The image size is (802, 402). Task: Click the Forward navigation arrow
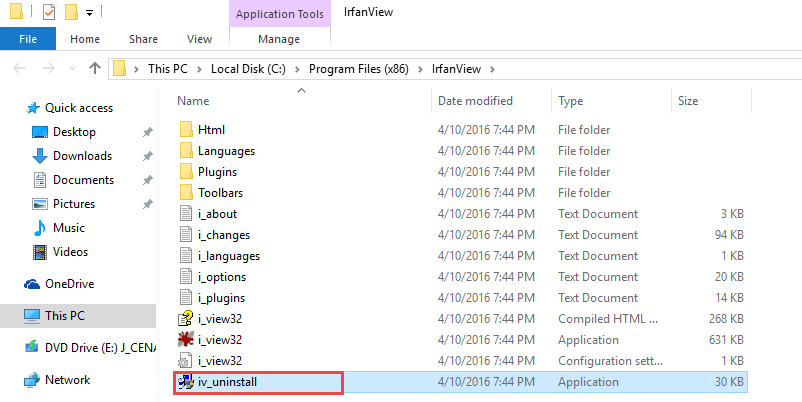coord(48,69)
